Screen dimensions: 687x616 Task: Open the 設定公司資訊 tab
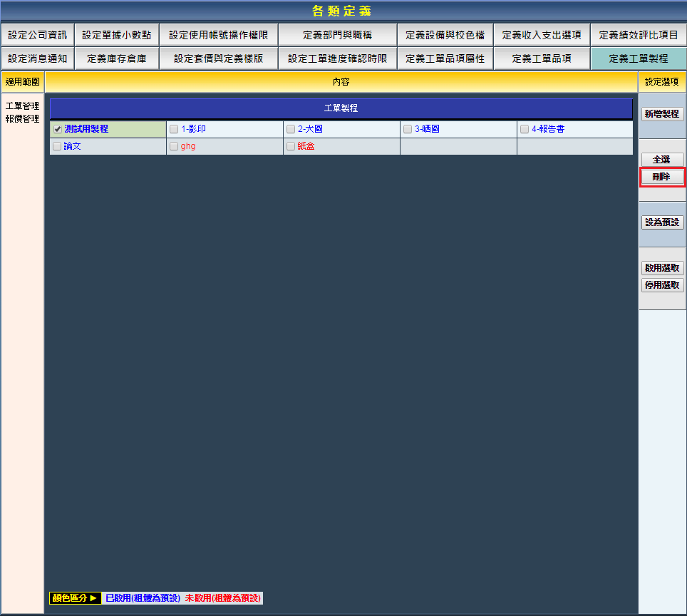(37, 35)
